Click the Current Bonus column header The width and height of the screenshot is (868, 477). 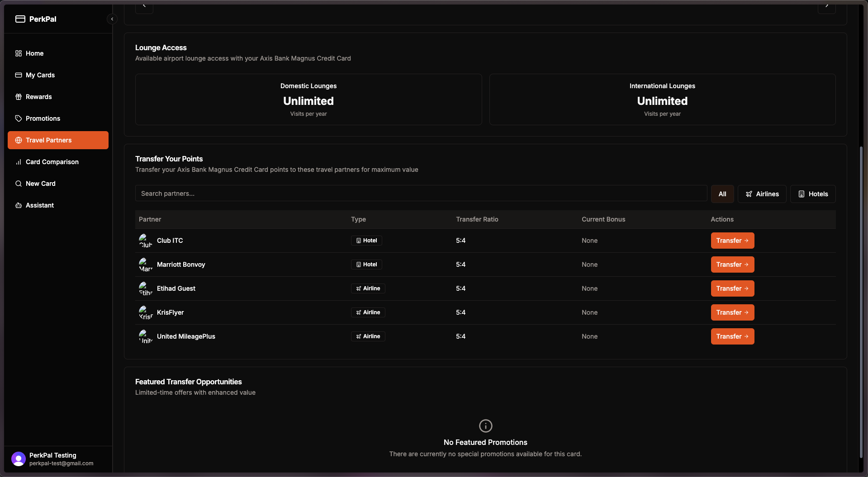(603, 219)
